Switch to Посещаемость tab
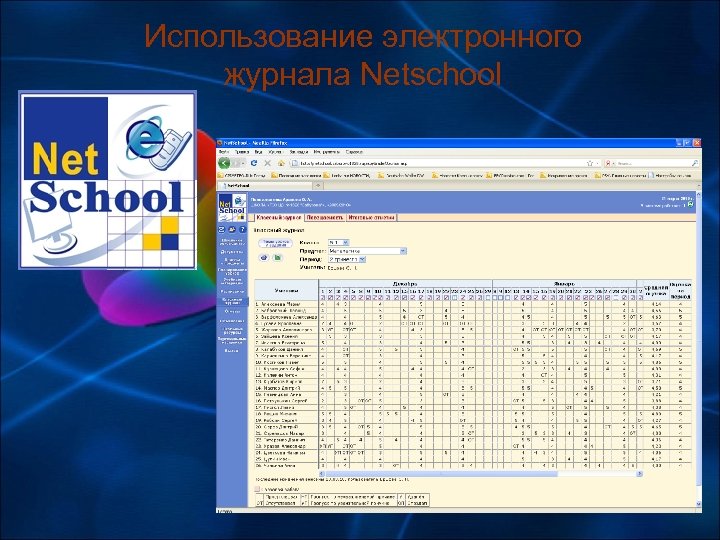Viewport: 720px width, 540px height. coord(325,218)
